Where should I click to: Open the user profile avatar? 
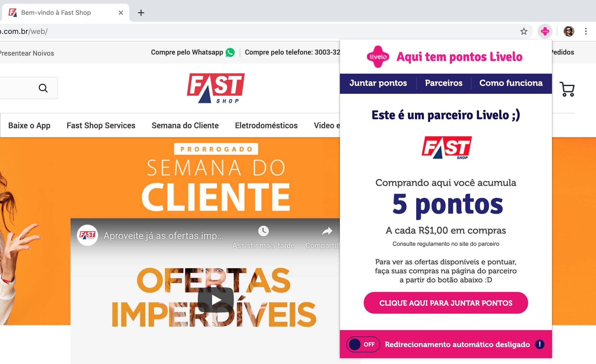point(569,31)
